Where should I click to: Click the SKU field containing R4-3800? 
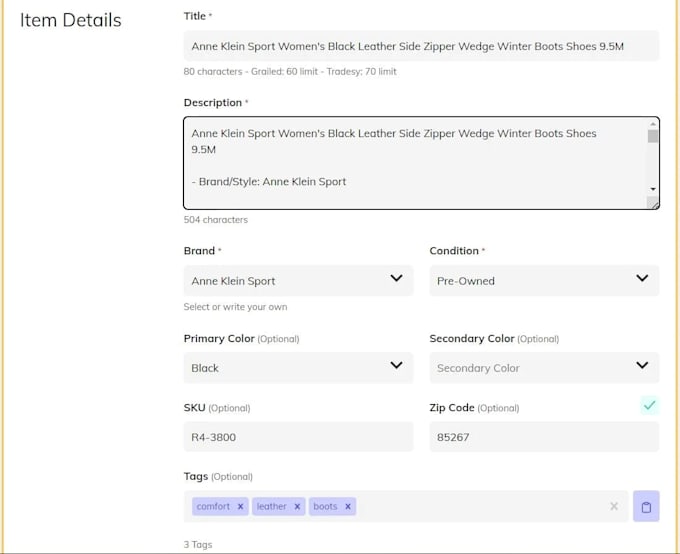(x=298, y=437)
